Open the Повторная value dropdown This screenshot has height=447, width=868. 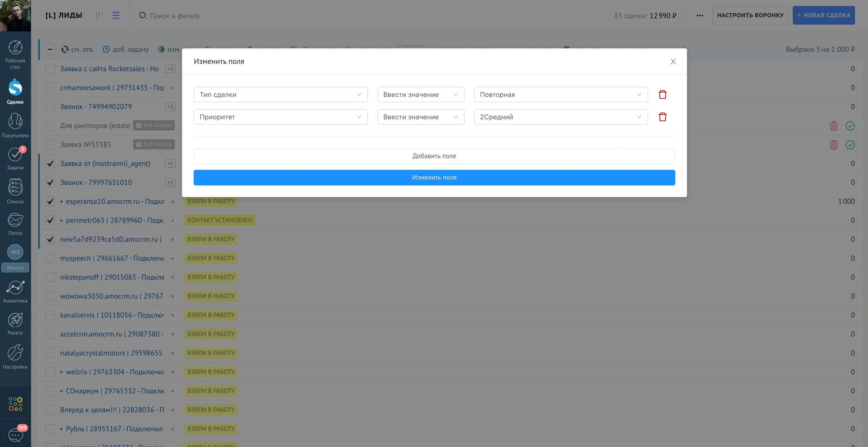coord(560,95)
